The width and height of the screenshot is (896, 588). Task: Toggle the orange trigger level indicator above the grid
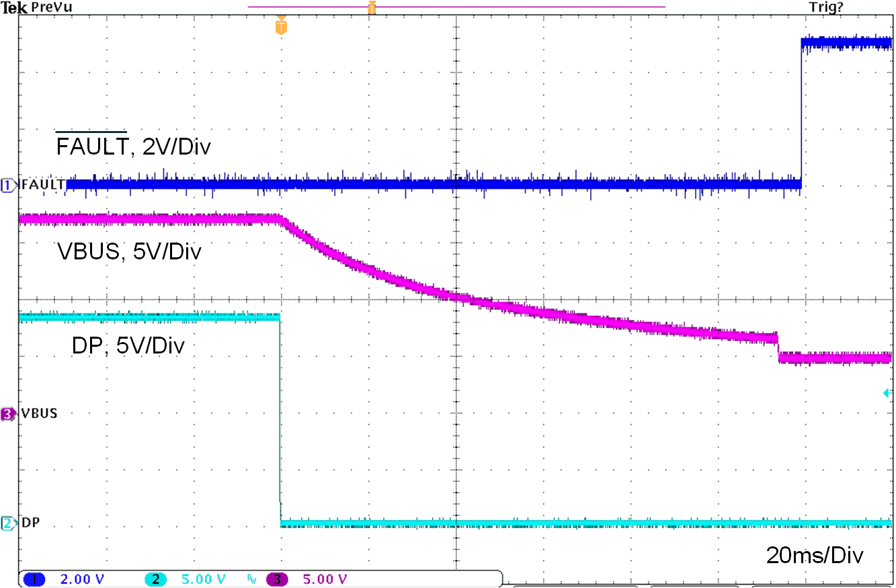[x=372, y=7]
